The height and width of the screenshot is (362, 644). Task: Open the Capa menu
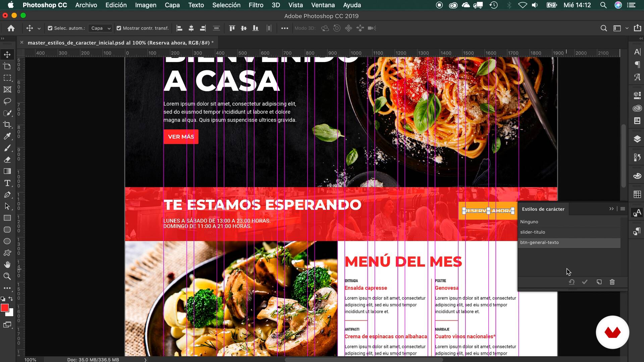(172, 5)
